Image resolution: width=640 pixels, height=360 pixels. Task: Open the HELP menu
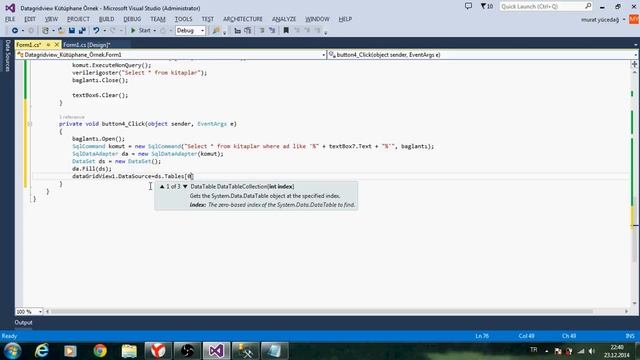[345, 19]
